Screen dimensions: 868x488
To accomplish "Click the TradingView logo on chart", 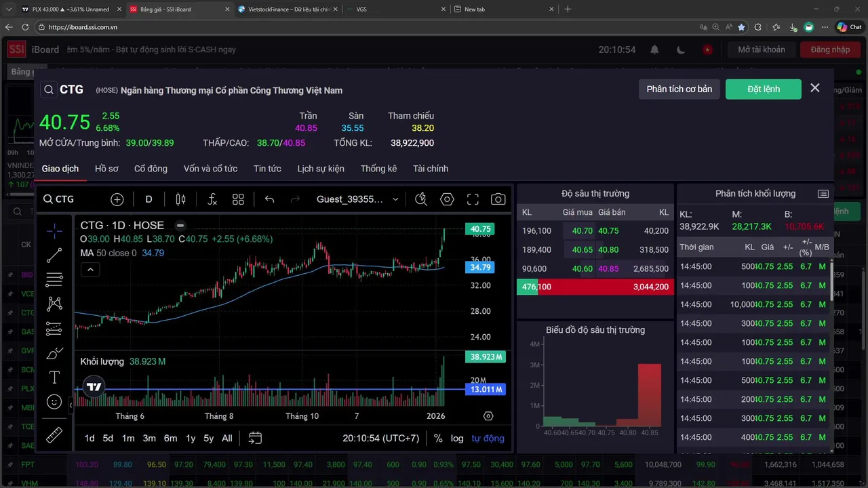I will coord(94,387).
